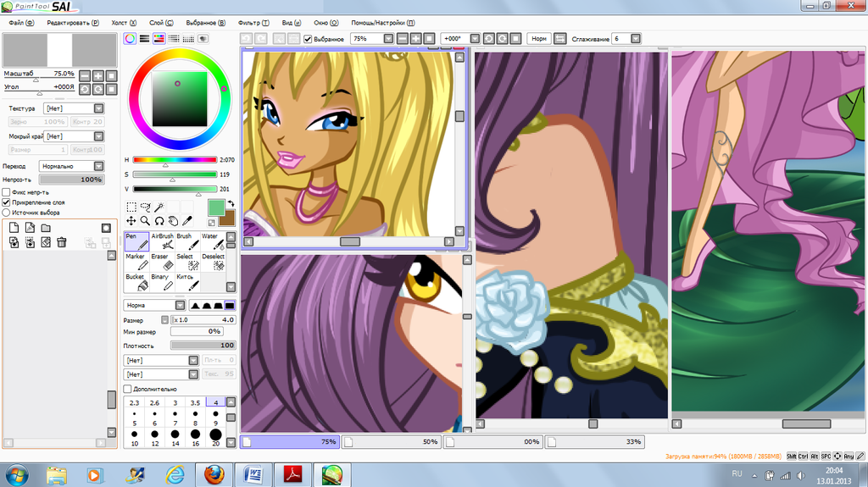
Task: Choose brush size preset 3.5
Action: coord(195,403)
